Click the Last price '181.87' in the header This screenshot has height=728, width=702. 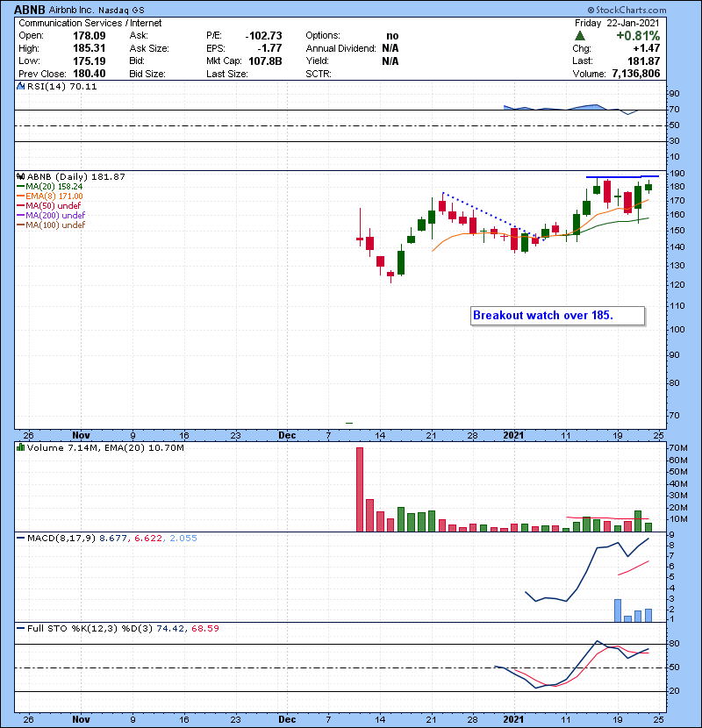(644, 61)
